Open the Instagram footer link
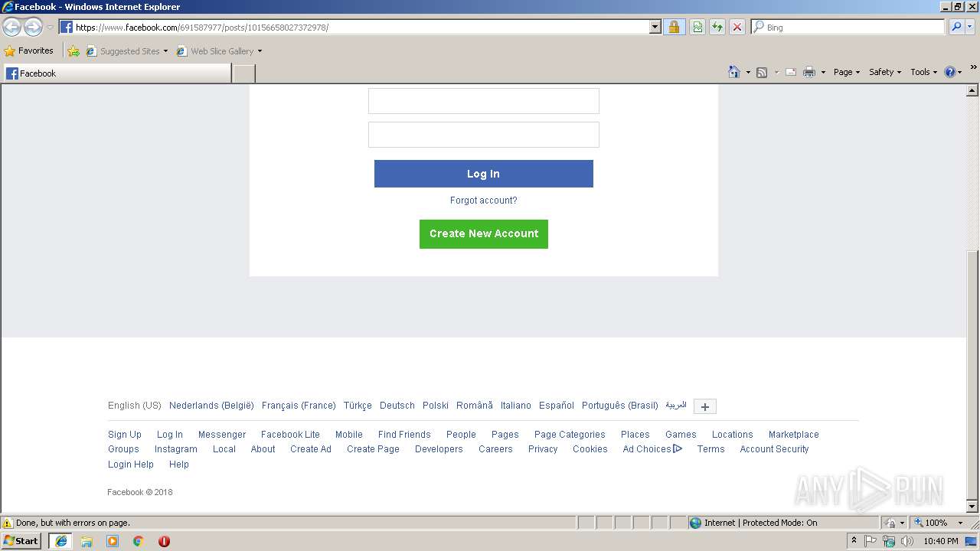Viewport: 980px width, 551px height. [x=176, y=449]
